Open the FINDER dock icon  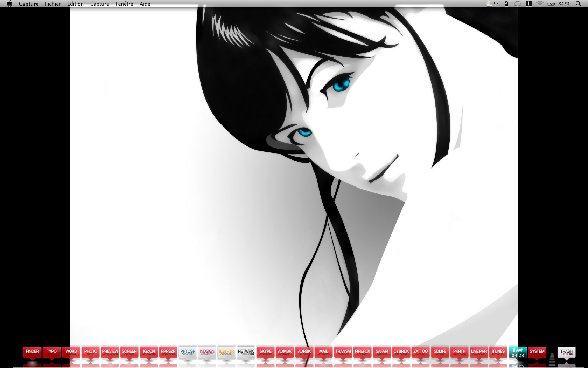click(x=32, y=352)
